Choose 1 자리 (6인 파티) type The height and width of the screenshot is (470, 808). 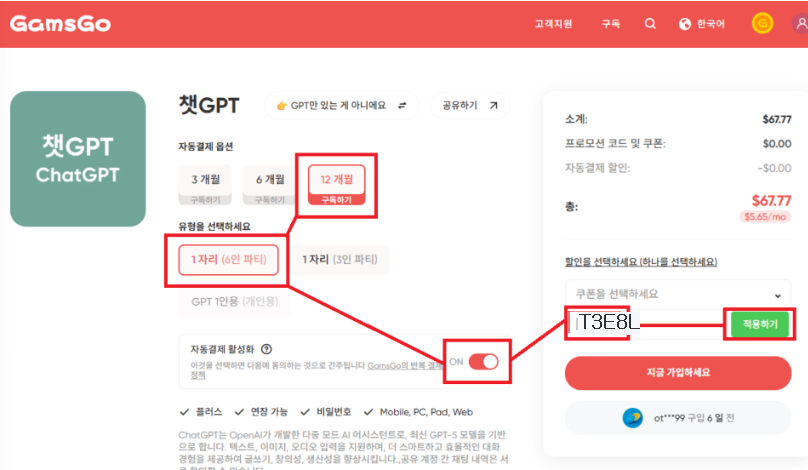click(x=228, y=260)
